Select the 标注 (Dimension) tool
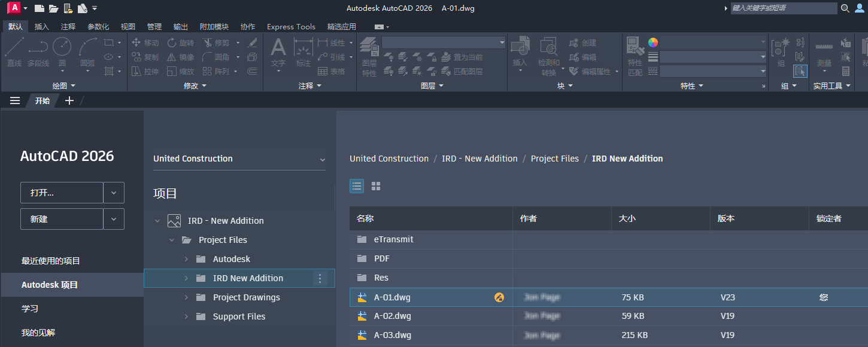The width and height of the screenshot is (868, 347). tap(304, 52)
